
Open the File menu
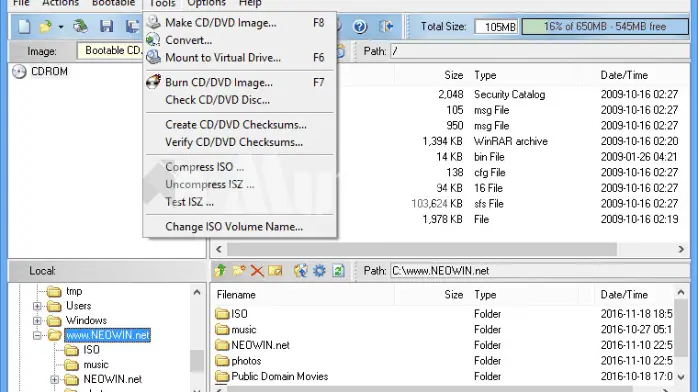coord(21,4)
